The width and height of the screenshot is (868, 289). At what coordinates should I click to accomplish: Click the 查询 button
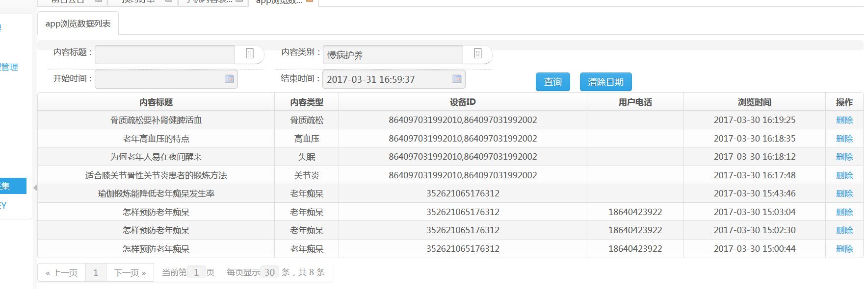[x=552, y=82]
